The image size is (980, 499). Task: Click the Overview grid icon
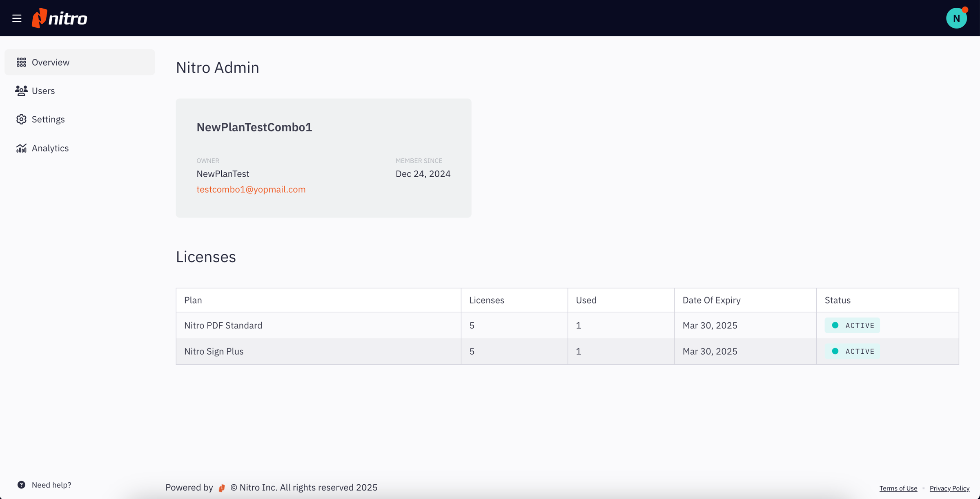tap(21, 62)
